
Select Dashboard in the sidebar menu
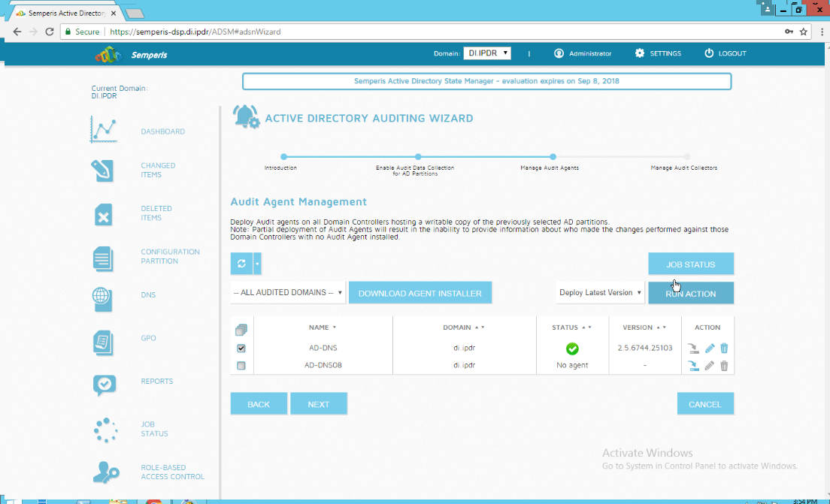click(162, 131)
